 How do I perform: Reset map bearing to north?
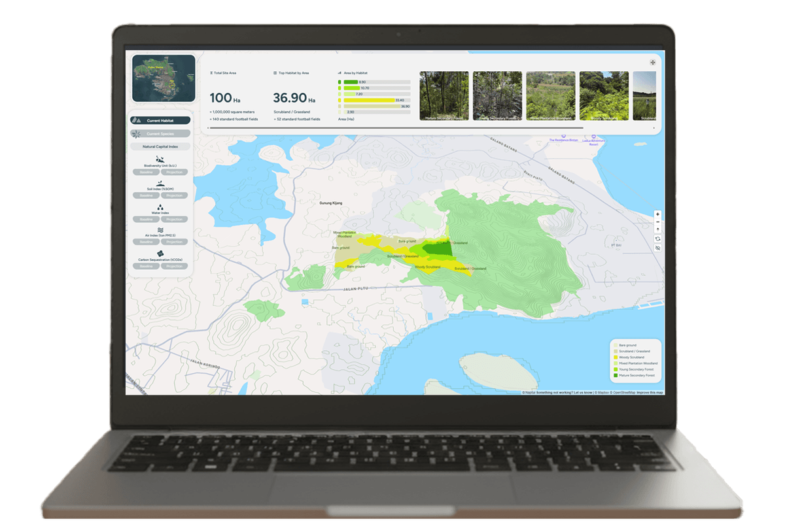[x=657, y=229]
